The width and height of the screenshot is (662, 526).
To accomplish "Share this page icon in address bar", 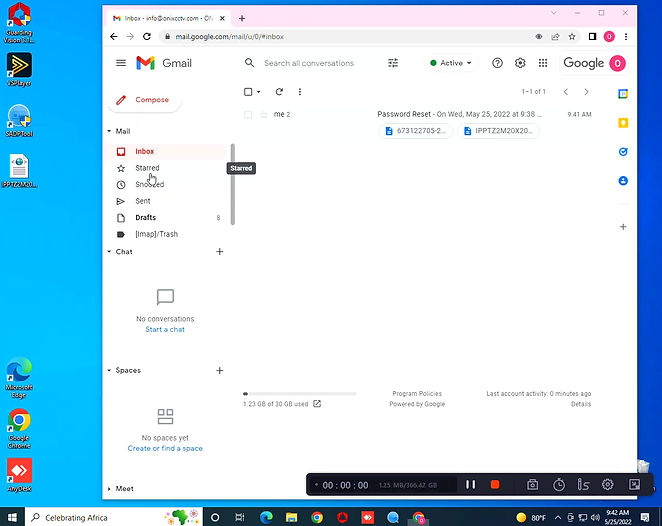I will [555, 37].
